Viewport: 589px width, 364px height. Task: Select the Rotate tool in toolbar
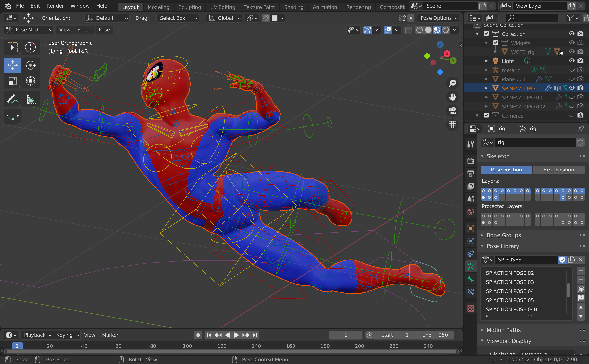point(30,65)
